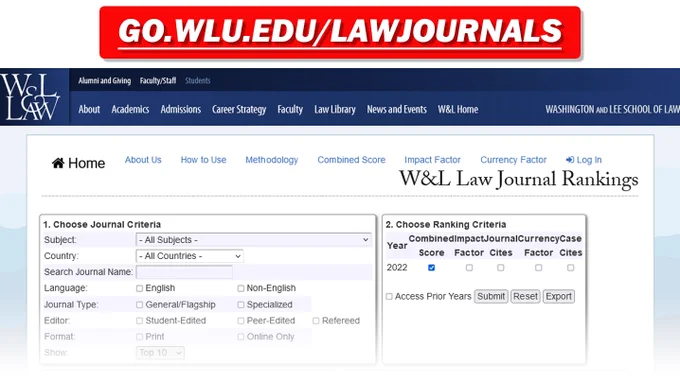
Task: Click the Search Journal Name field
Action: click(x=184, y=272)
